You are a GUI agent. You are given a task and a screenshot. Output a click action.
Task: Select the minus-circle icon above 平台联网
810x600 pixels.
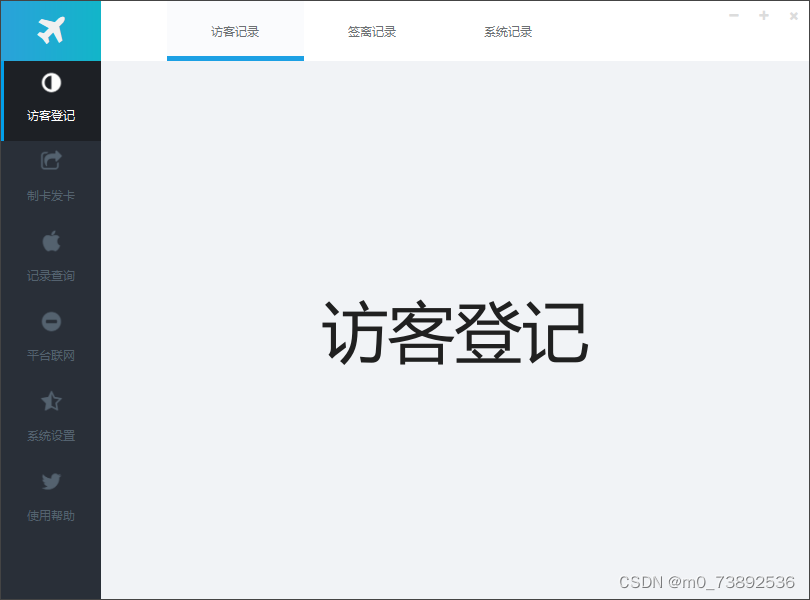(50, 321)
